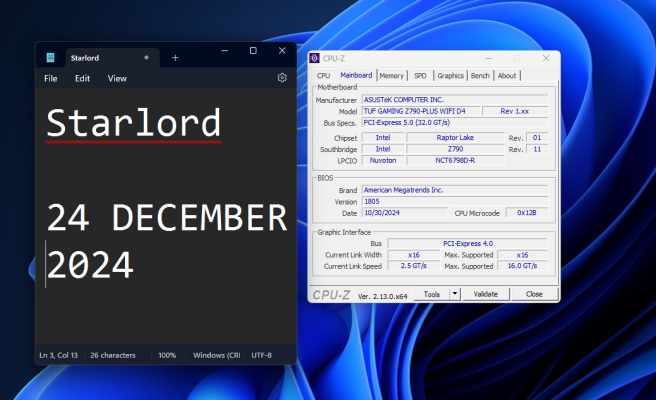Open the SPD tab in CPU-Z
This screenshot has height=400, width=656.
pyautogui.click(x=420, y=76)
